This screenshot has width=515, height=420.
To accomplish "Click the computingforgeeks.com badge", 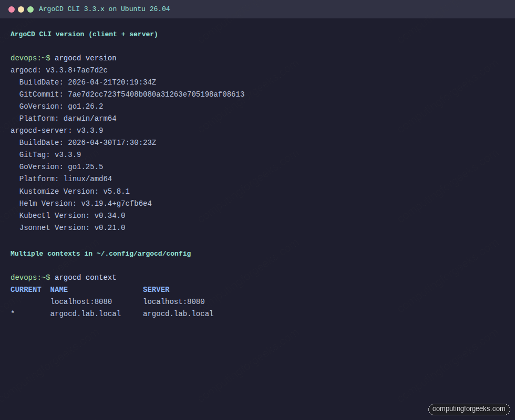I will pyautogui.click(x=469, y=409).
